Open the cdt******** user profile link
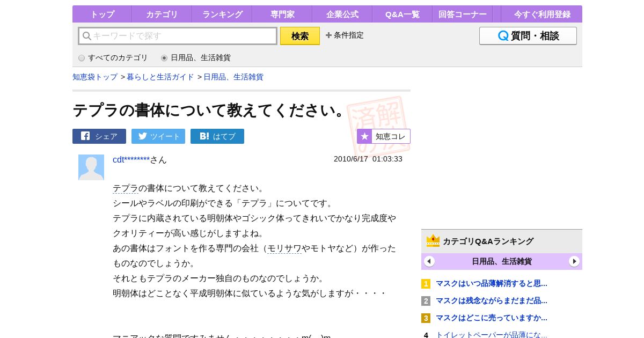 (131, 160)
